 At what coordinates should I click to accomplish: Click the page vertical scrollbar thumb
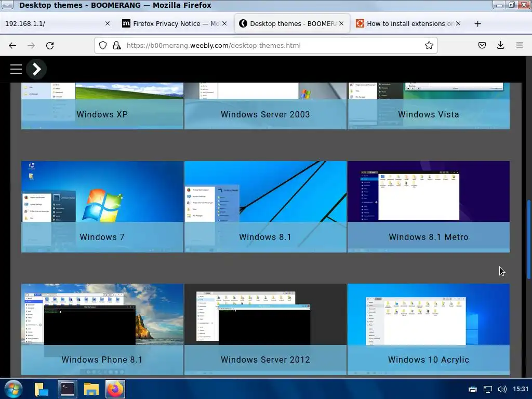click(x=528, y=240)
